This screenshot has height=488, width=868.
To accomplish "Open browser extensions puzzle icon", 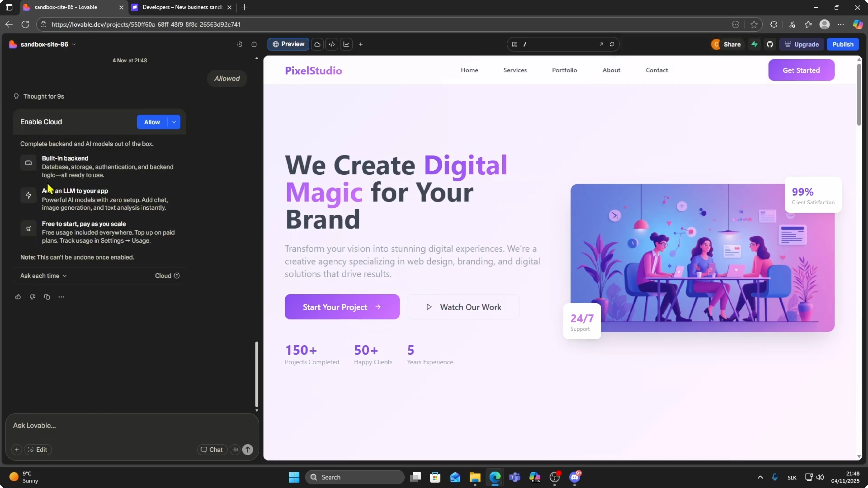I will (x=773, y=24).
